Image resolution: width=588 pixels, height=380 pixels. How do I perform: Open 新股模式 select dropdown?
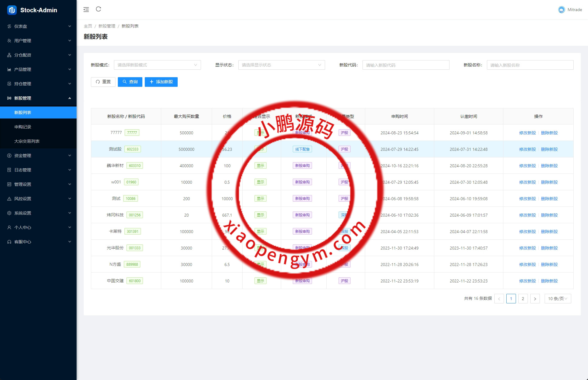(157, 65)
